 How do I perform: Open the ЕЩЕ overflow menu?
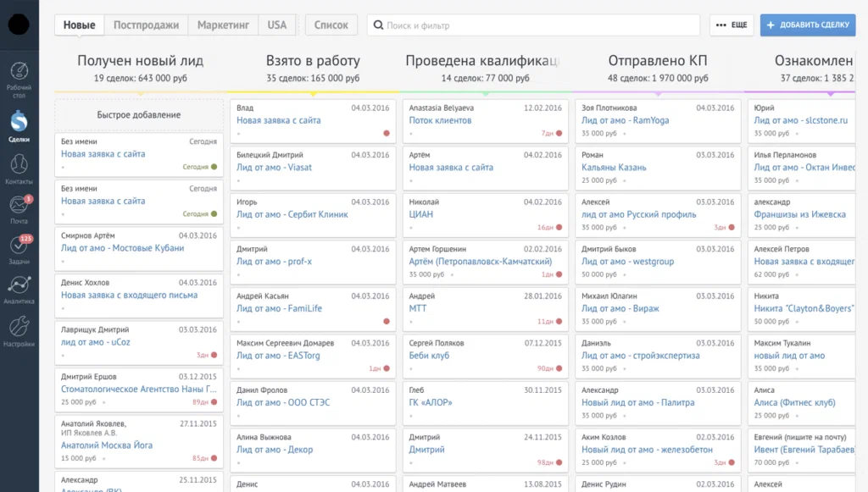[731, 25]
